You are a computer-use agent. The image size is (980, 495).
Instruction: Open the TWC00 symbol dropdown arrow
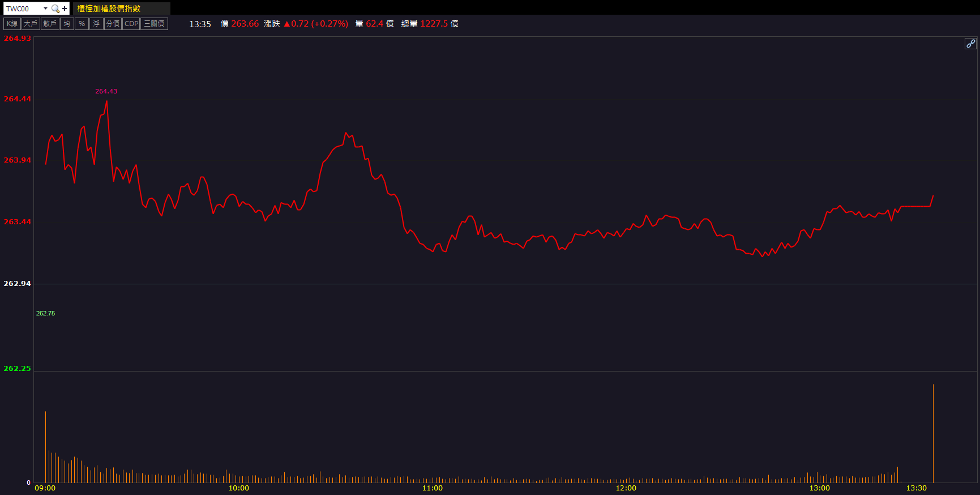(x=45, y=8)
